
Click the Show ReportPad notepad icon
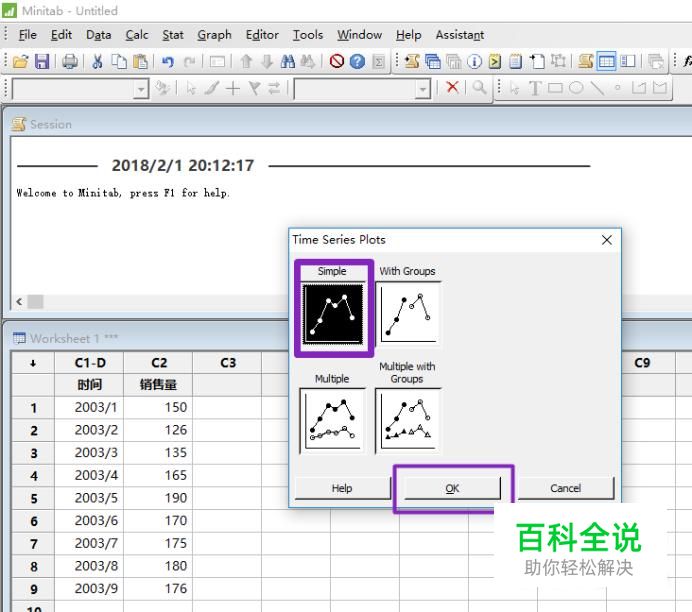click(515, 61)
